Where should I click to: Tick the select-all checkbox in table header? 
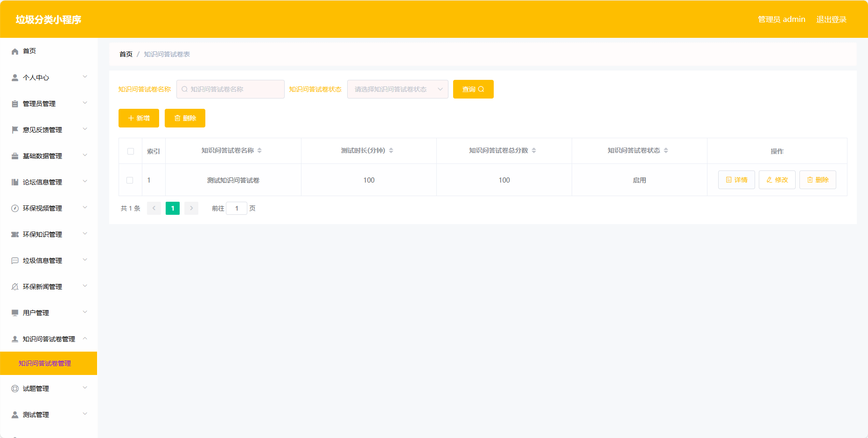coord(131,151)
